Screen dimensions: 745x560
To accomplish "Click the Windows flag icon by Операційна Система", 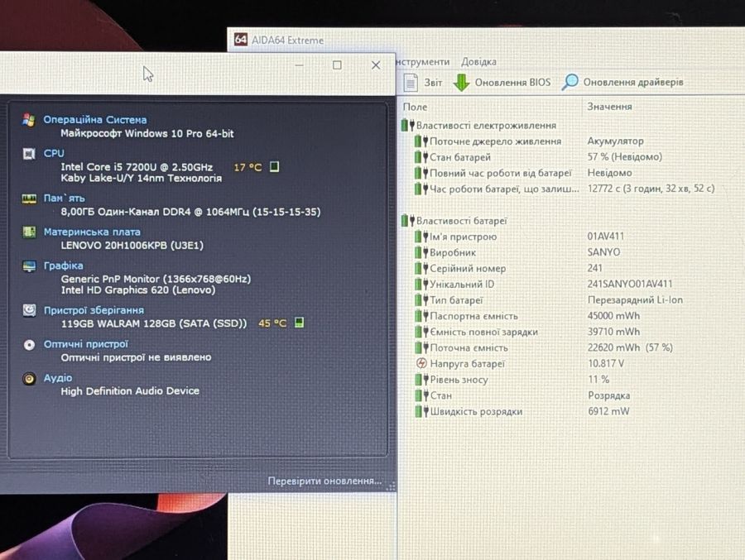I will 29,120.
